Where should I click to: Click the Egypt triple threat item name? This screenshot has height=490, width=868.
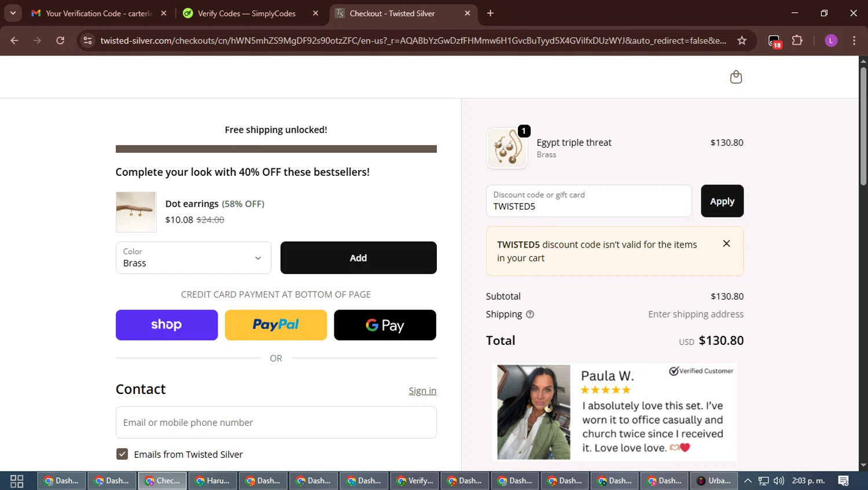click(x=574, y=142)
